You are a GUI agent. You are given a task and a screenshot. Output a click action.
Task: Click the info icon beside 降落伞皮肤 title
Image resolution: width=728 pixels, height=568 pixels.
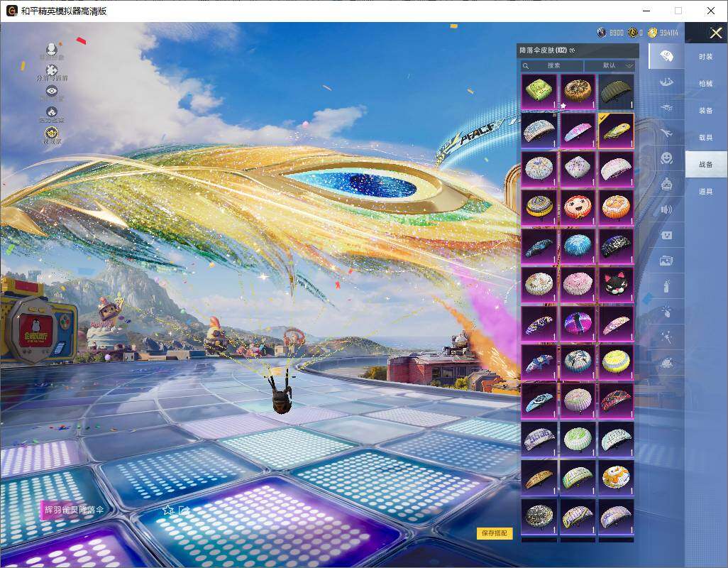coord(572,50)
